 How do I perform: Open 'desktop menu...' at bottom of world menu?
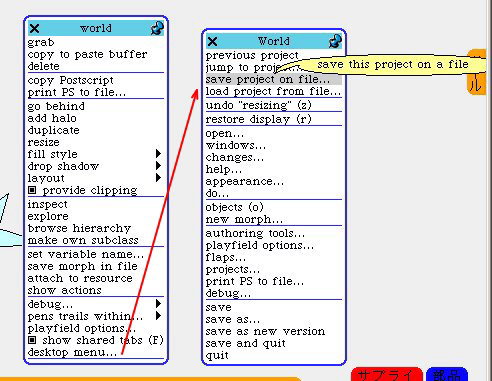tap(73, 352)
